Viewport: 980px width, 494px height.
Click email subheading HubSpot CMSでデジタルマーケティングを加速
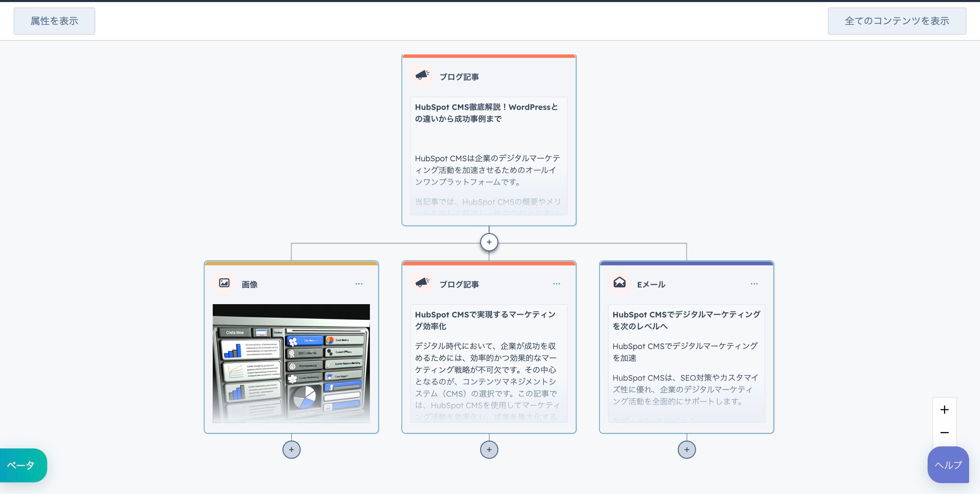tap(685, 352)
